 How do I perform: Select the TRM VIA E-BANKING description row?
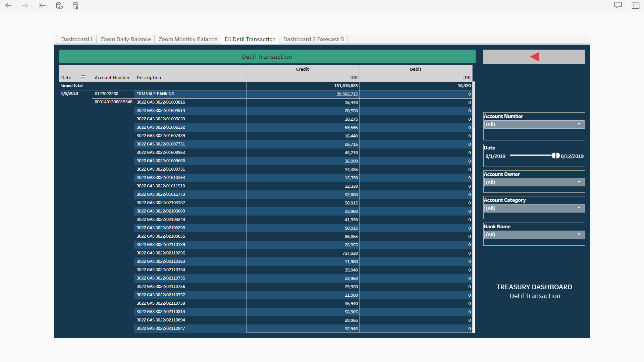pyautogui.click(x=155, y=94)
